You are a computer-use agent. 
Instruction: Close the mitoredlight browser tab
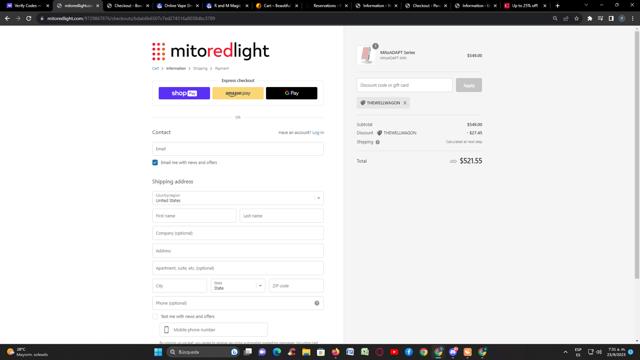tap(98, 6)
